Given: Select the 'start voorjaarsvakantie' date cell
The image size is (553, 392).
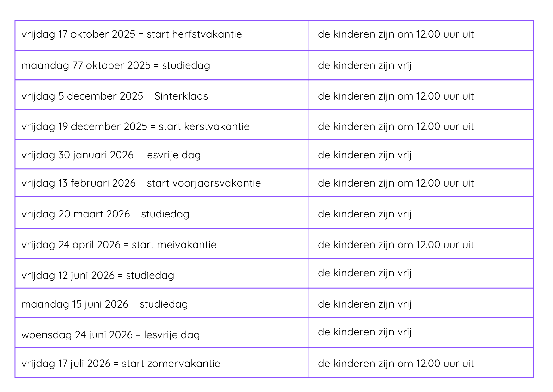Looking at the screenshot, I should 141,183.
